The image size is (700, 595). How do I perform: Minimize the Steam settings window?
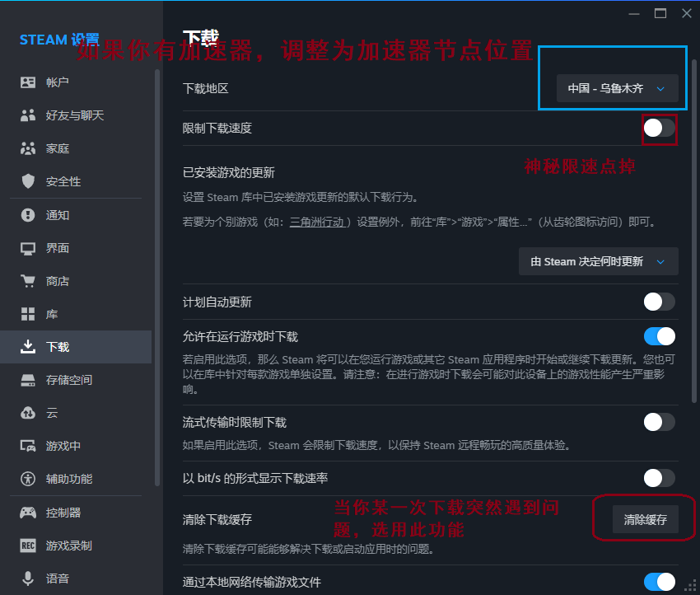634,14
